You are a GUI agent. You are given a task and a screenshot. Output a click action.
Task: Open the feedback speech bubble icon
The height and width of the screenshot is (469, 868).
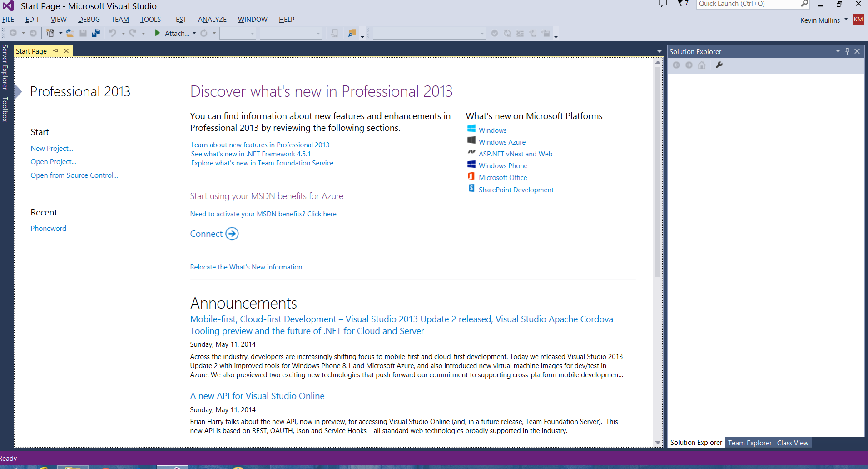tap(663, 4)
